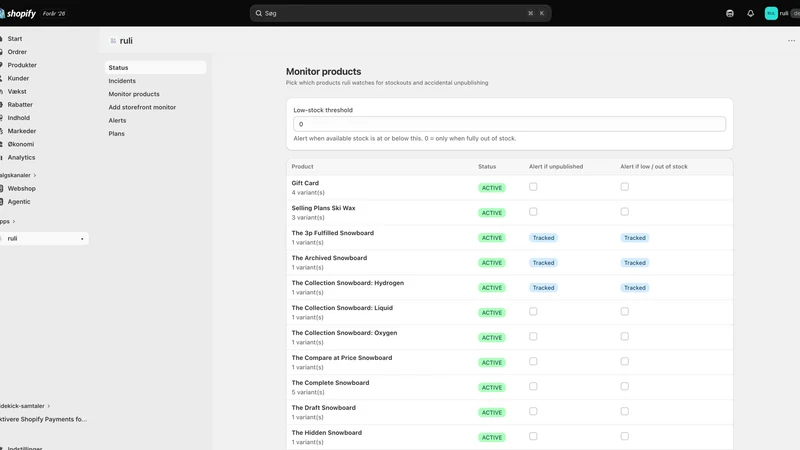Check stock alert for The Hidden Snowboard
The width and height of the screenshot is (800, 450).
coord(624,436)
